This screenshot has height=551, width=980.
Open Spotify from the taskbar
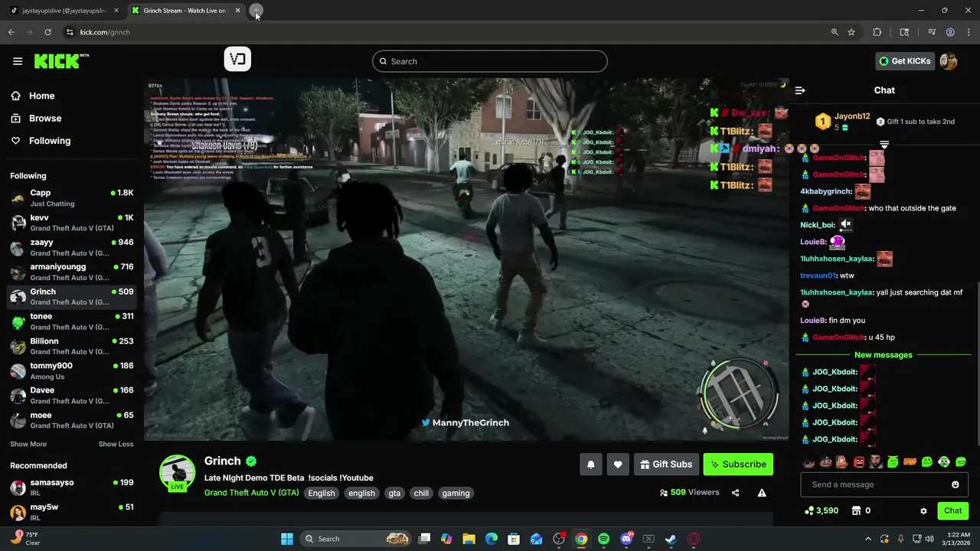pos(603,539)
